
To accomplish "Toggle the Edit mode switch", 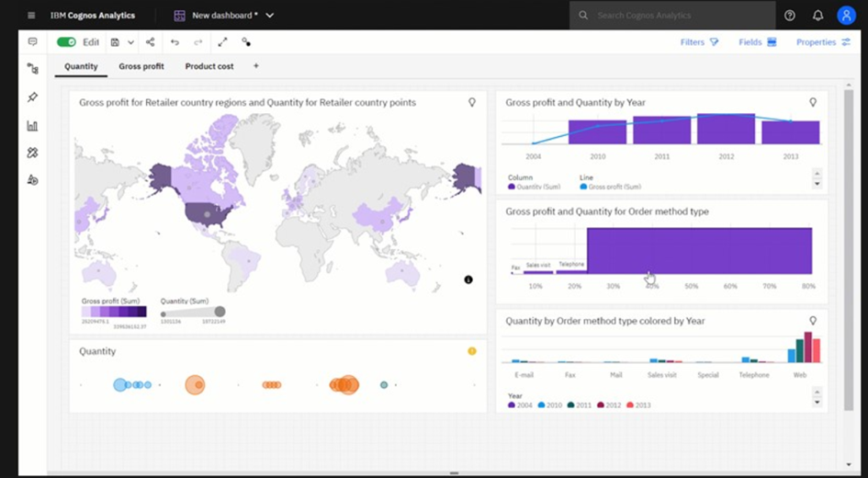I will click(66, 42).
